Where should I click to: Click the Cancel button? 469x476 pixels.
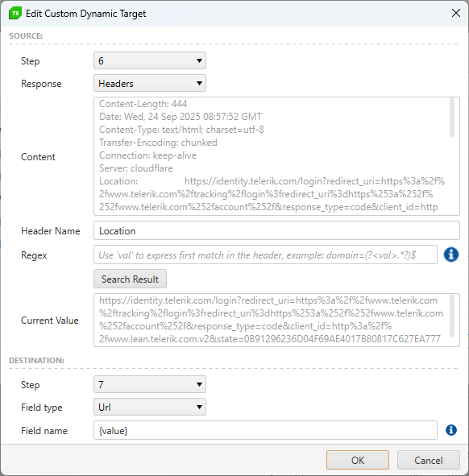tap(428, 460)
